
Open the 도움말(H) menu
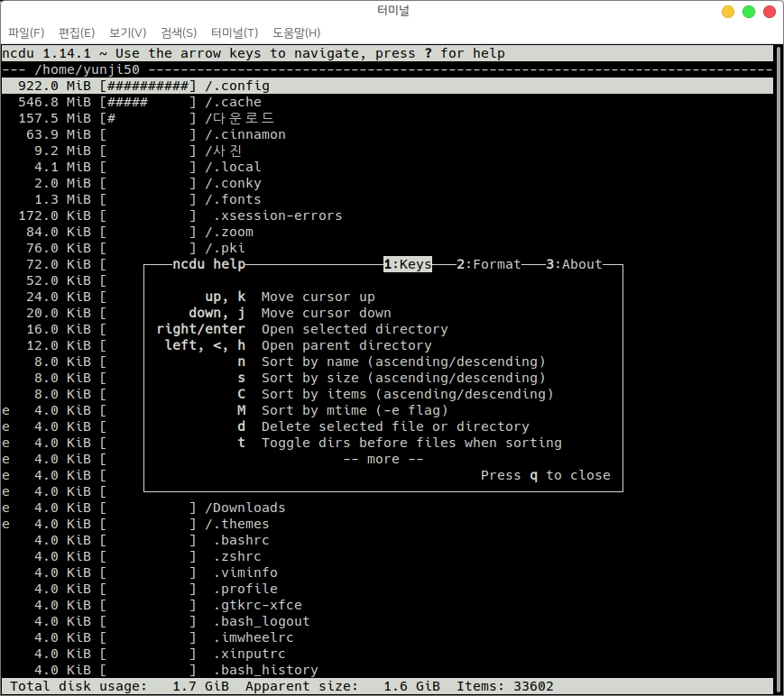296,33
